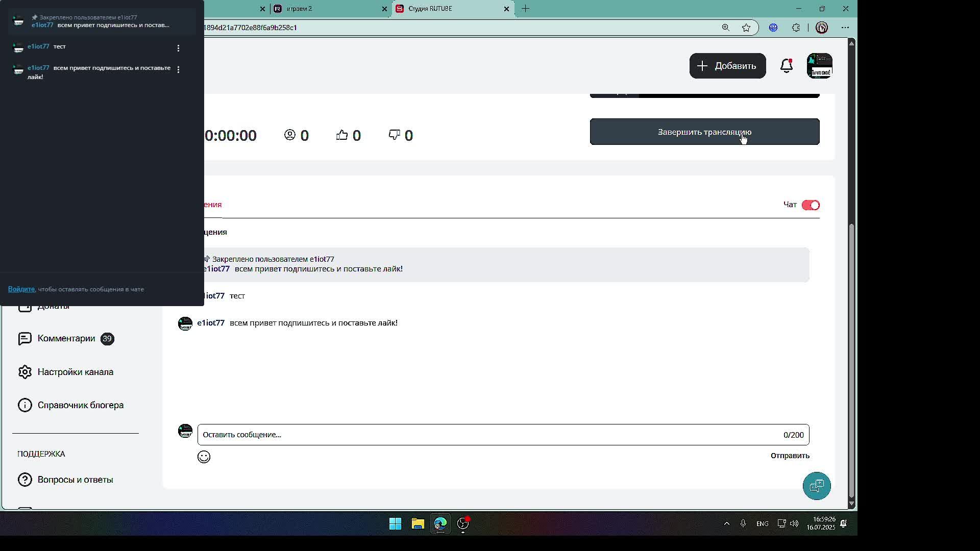
Task: Open the channel avatar profile menu
Action: pos(819,66)
